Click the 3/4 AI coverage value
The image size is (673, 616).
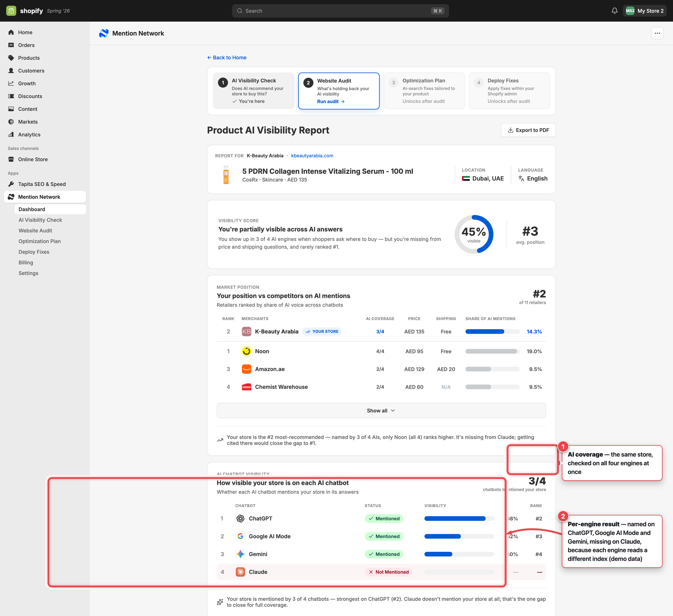[x=380, y=332]
